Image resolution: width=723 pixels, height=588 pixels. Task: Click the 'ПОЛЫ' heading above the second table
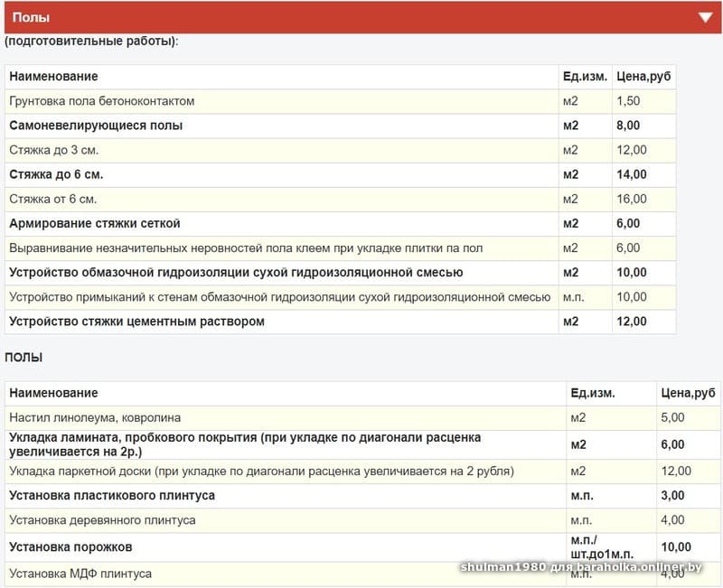[x=23, y=358]
